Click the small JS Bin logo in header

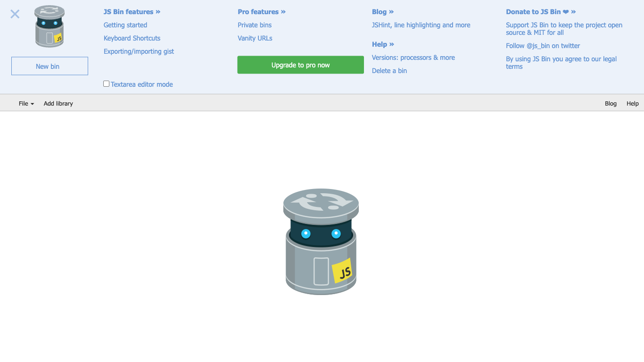coord(50,26)
